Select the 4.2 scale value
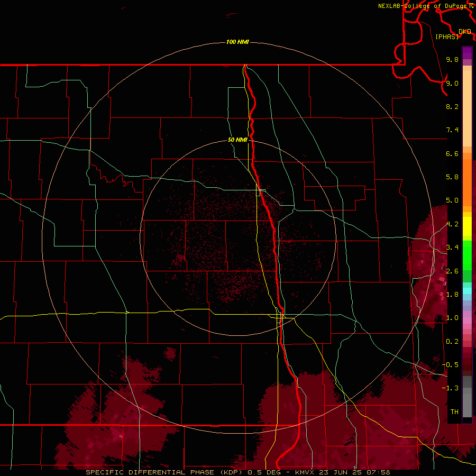 [452, 224]
